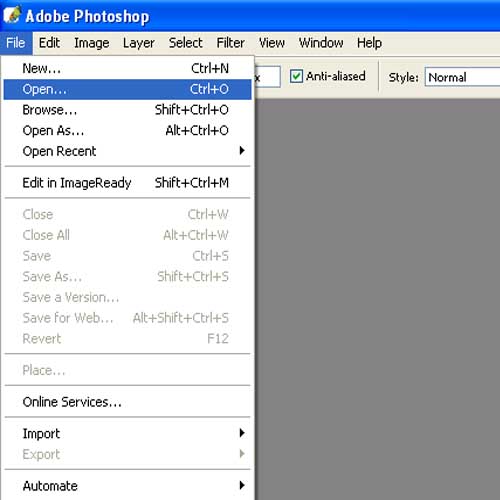Screen dimensions: 500x500
Task: Expand the Automate submenu arrow
Action: 242,485
